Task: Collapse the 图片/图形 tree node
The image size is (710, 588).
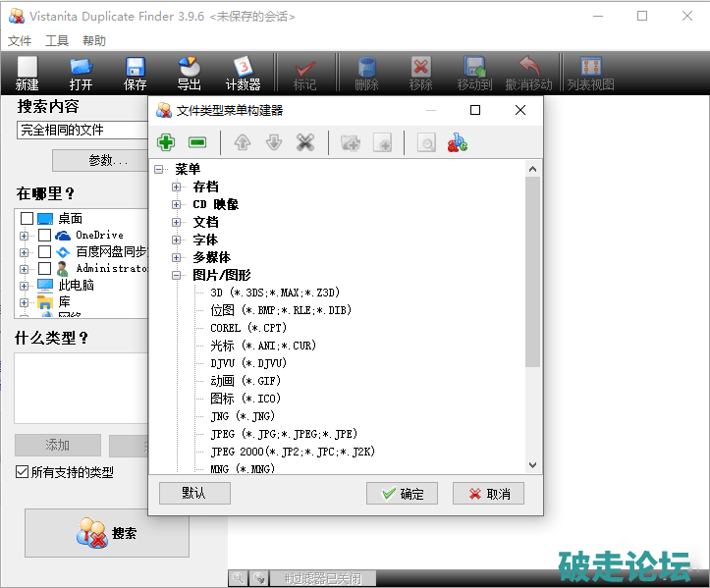Action: [177, 275]
